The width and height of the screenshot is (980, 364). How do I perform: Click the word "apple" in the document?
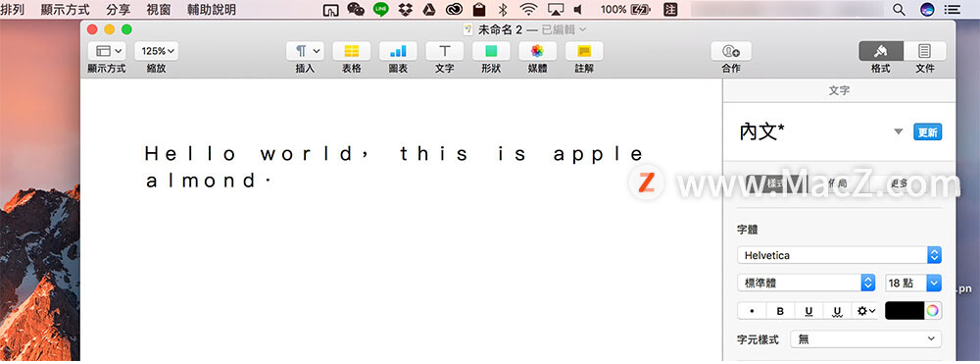(599, 153)
